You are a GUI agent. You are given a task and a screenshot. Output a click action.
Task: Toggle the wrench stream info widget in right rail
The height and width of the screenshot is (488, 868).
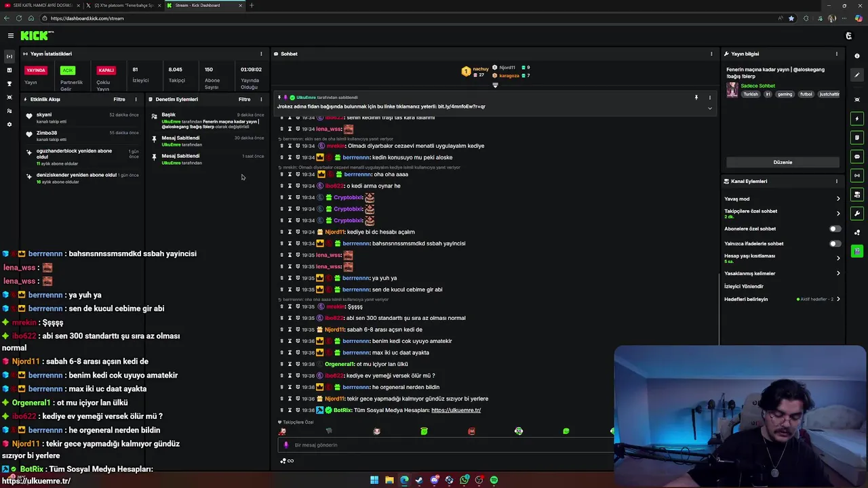click(857, 213)
